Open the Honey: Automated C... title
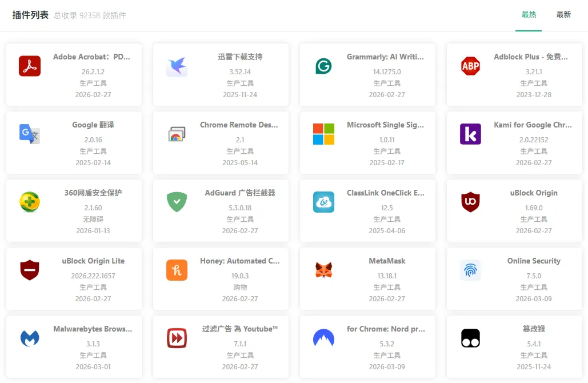588x383 pixels. (239, 261)
